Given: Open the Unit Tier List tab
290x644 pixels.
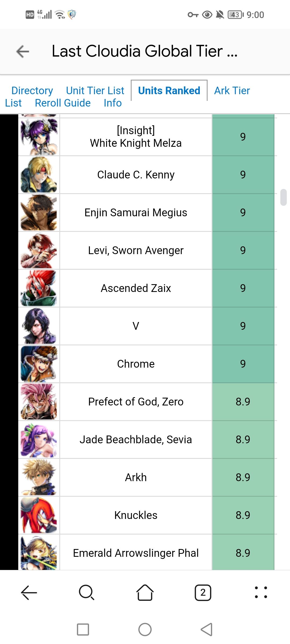Looking at the screenshot, I should click(95, 91).
